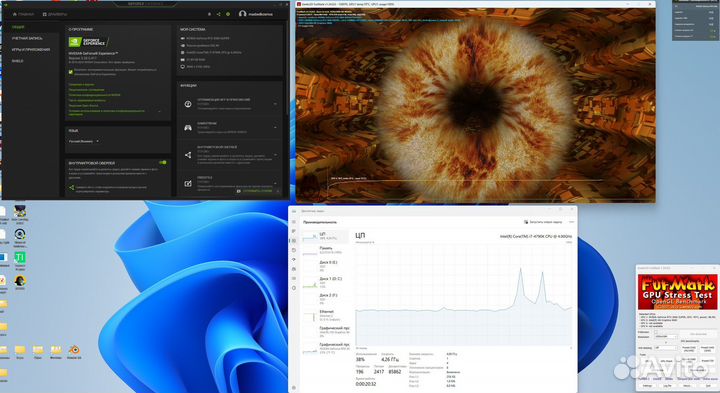
Task: Switch to the Home tab in GeForce Experience
Action: coord(24,14)
